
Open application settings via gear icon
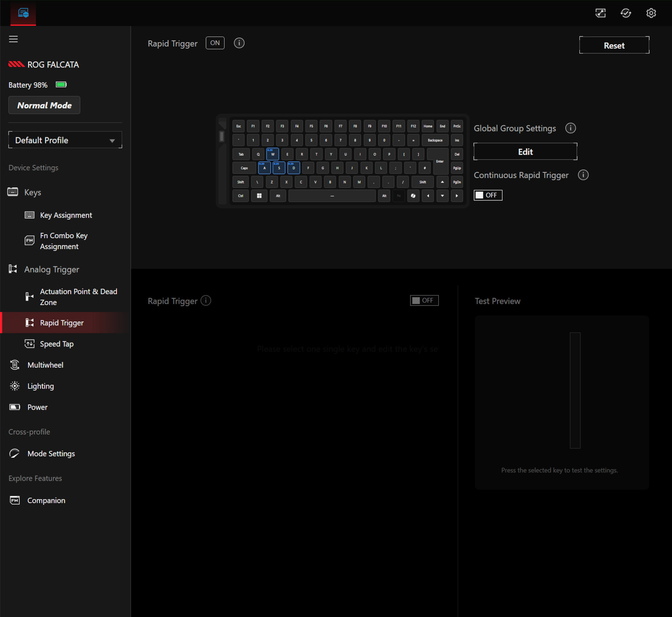point(651,13)
